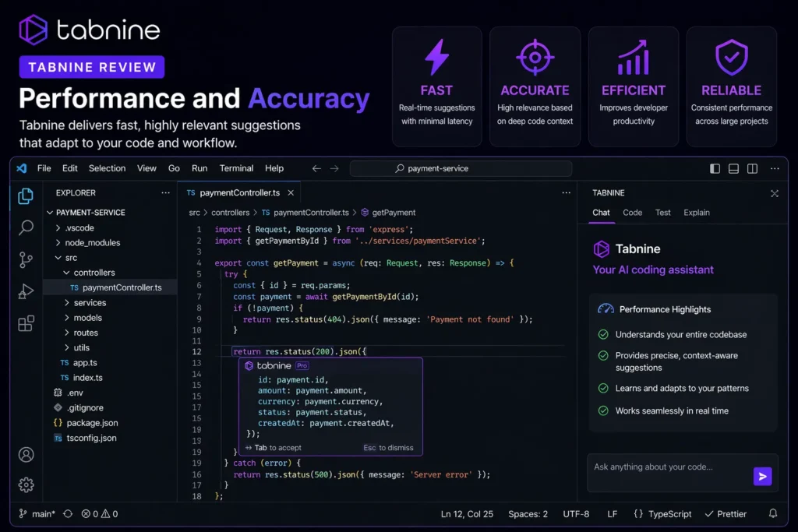Click the FAST lightning bolt icon
Screen dimensions: 798x532
pyautogui.click(x=436, y=57)
